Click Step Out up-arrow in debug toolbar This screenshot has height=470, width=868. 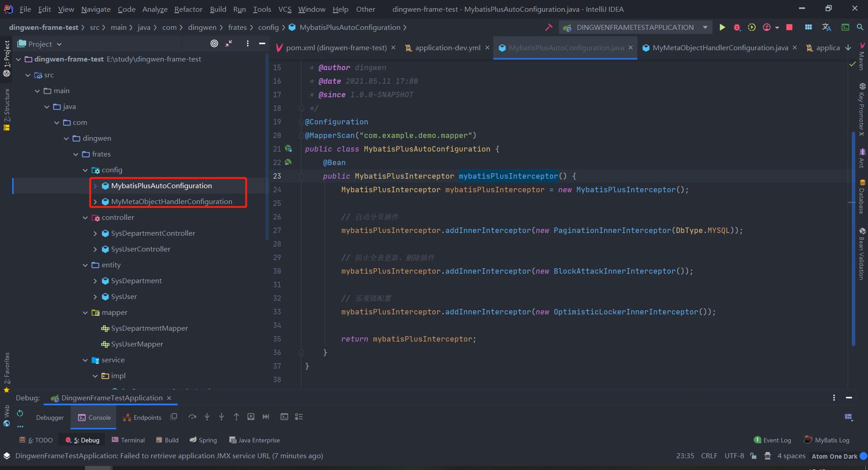236,417
